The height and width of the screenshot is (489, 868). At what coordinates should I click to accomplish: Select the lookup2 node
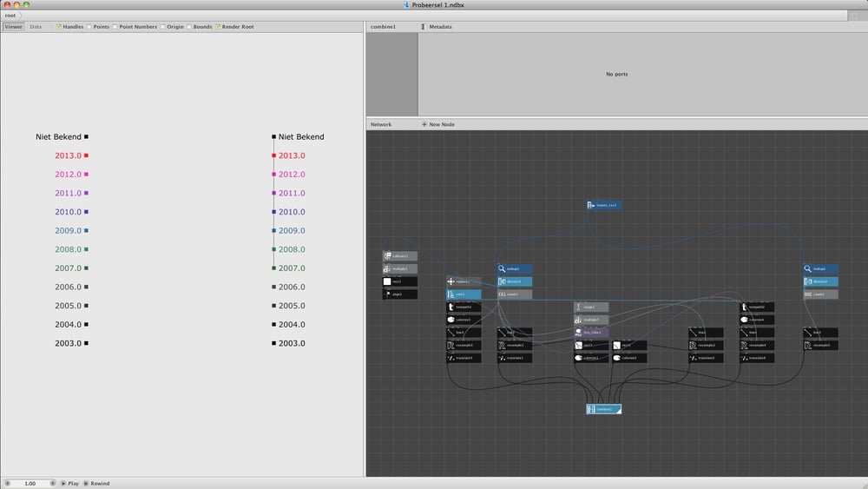(820, 268)
